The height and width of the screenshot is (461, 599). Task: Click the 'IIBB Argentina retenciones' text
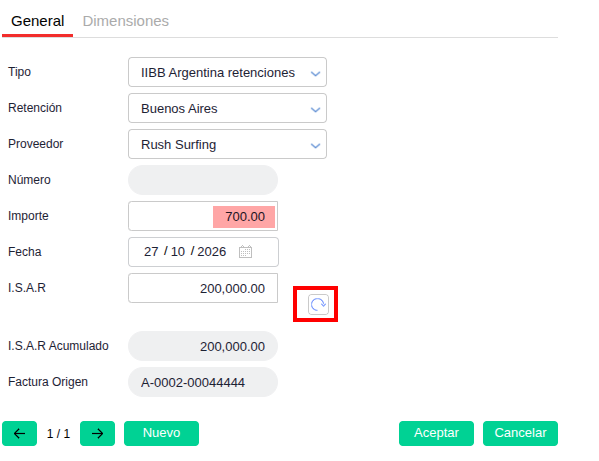(x=218, y=73)
